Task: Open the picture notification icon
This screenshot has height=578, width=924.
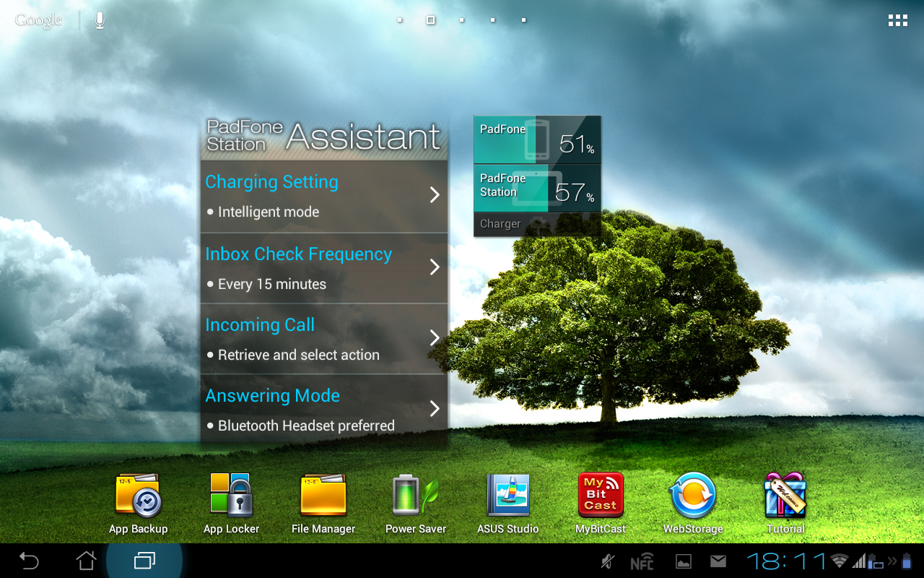Action: tap(683, 562)
